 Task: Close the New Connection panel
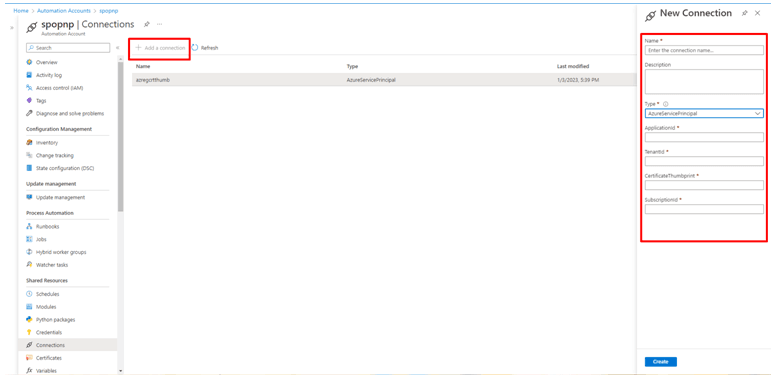coord(757,13)
